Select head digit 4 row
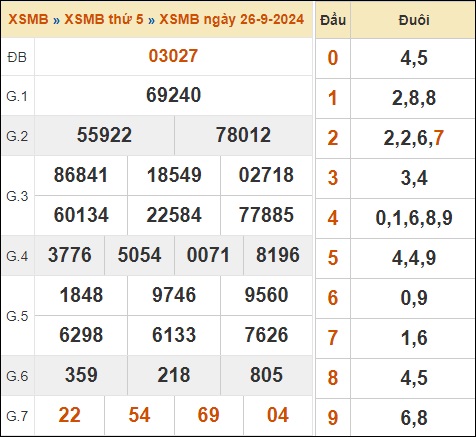Screen dimensions: 476x437 (396, 218)
